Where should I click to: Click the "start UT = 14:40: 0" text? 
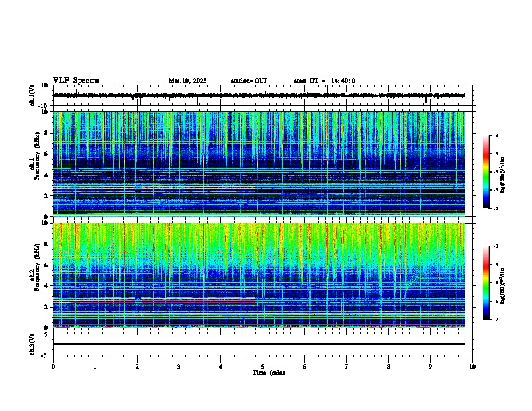[324, 81]
